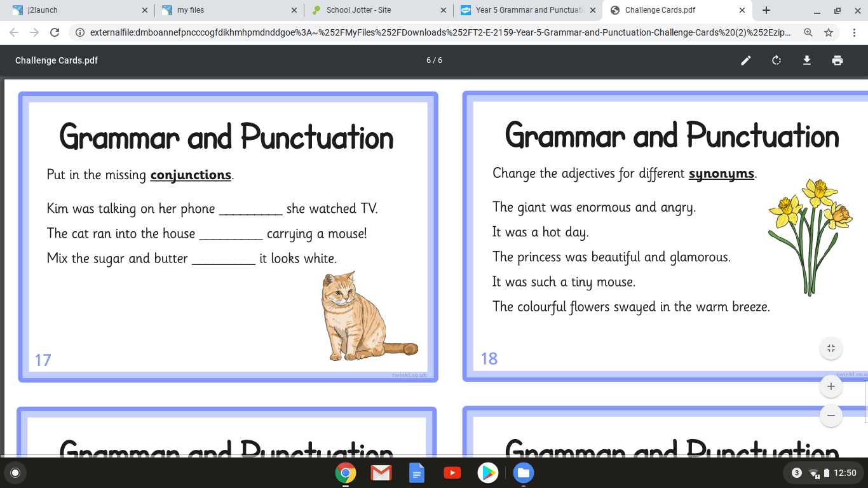
Task: Click the address bar URL
Action: (441, 32)
